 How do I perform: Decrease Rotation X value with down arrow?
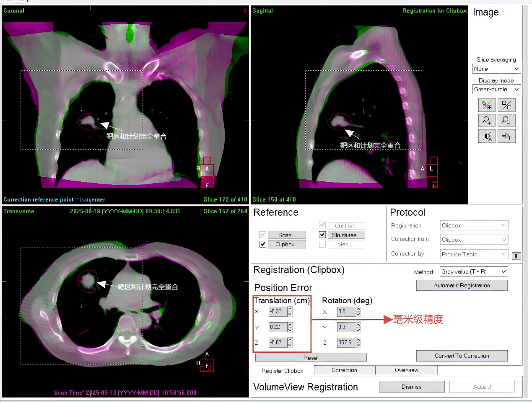click(x=358, y=314)
